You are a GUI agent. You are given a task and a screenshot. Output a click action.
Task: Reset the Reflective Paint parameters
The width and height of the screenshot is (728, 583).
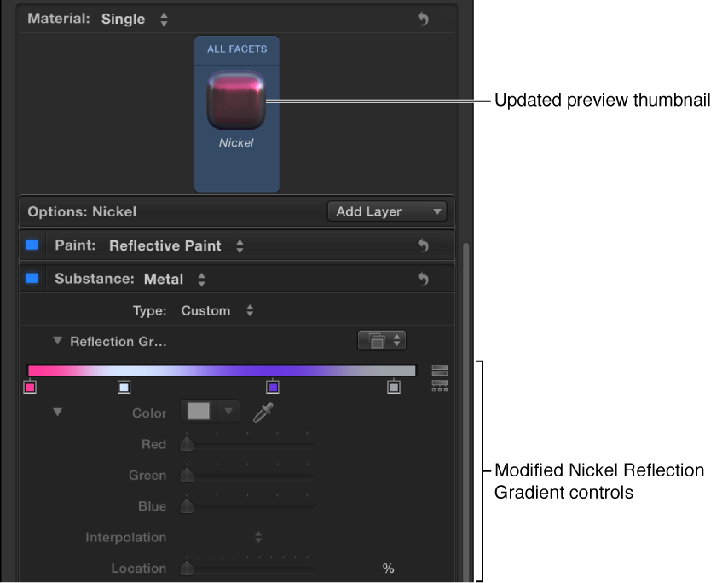(x=424, y=245)
